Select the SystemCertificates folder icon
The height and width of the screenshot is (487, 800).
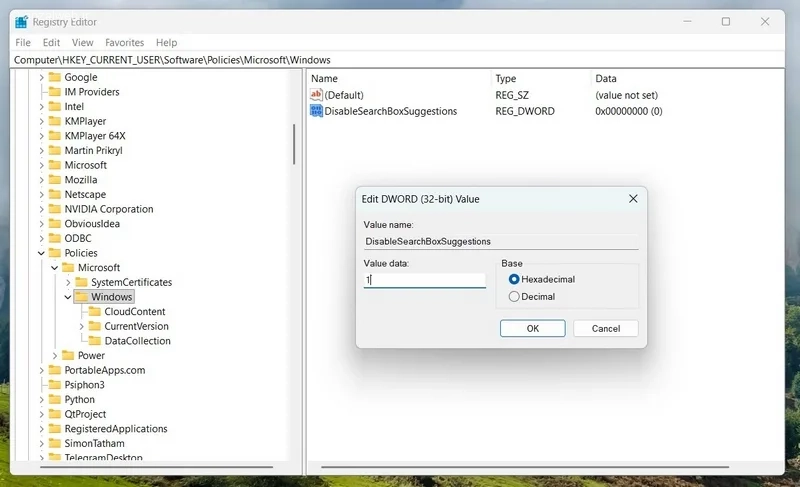coord(81,282)
